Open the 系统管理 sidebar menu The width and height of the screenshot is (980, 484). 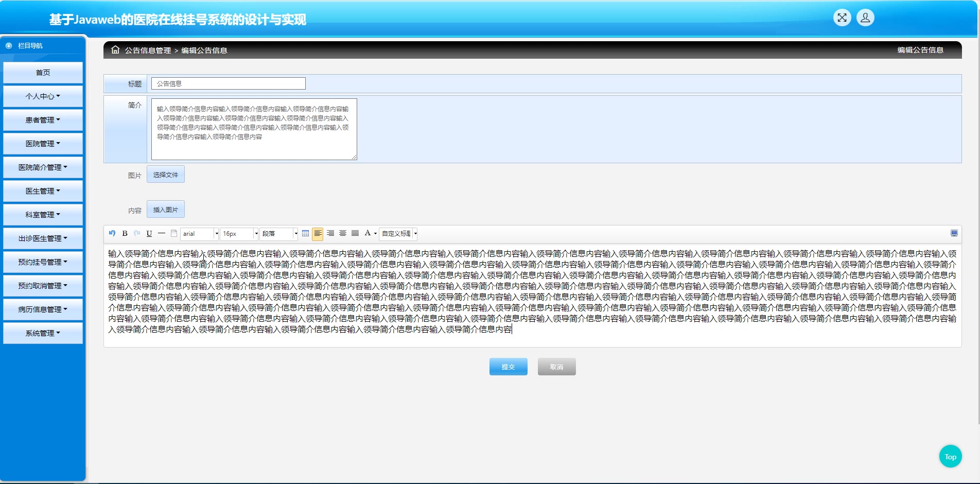pyautogui.click(x=43, y=333)
